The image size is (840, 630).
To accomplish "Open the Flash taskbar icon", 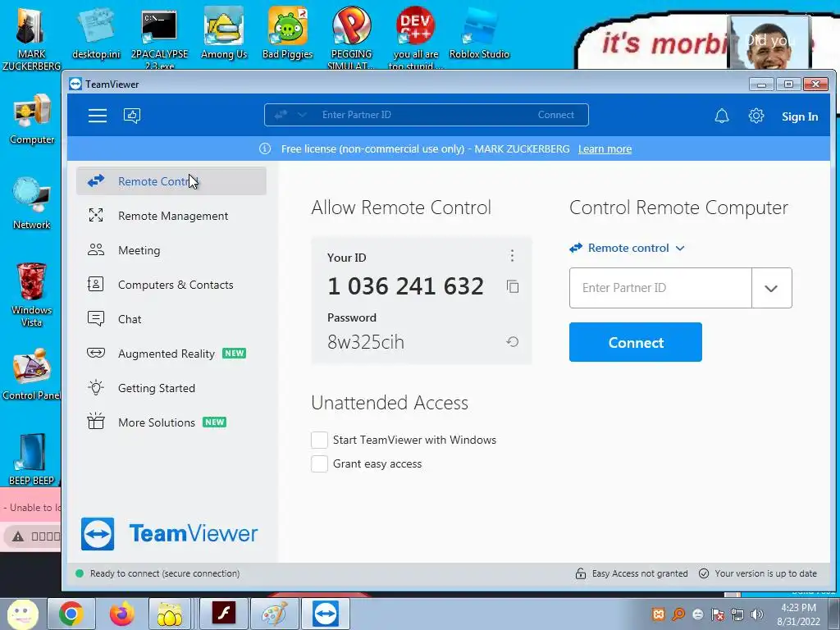I will tap(223, 614).
